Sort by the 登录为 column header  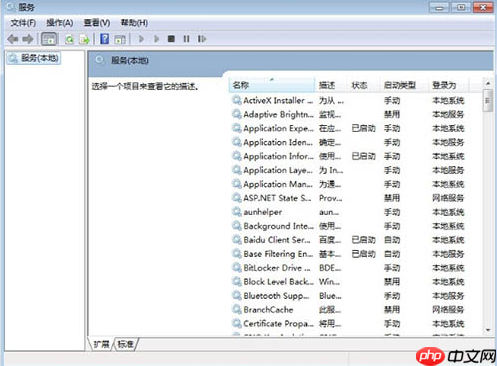click(448, 85)
